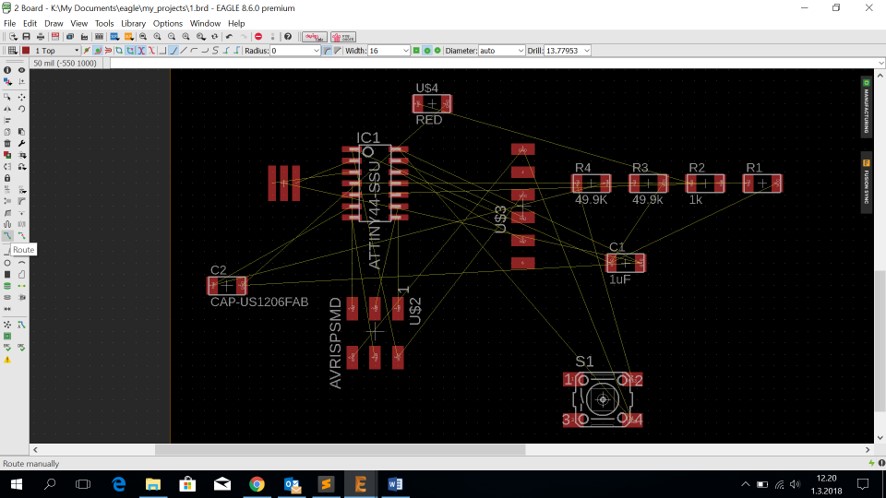Pick the Polygon tool
This screenshot has height=498, width=886.
(x=21, y=275)
